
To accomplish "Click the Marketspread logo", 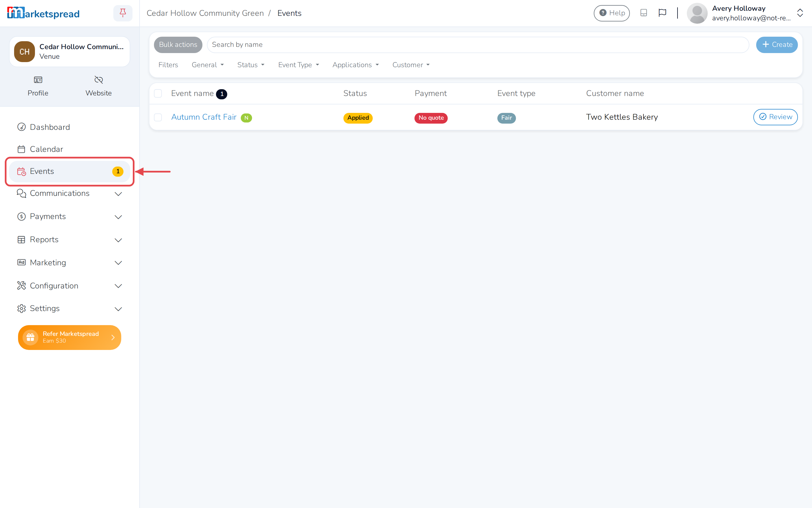I will pos(43,13).
